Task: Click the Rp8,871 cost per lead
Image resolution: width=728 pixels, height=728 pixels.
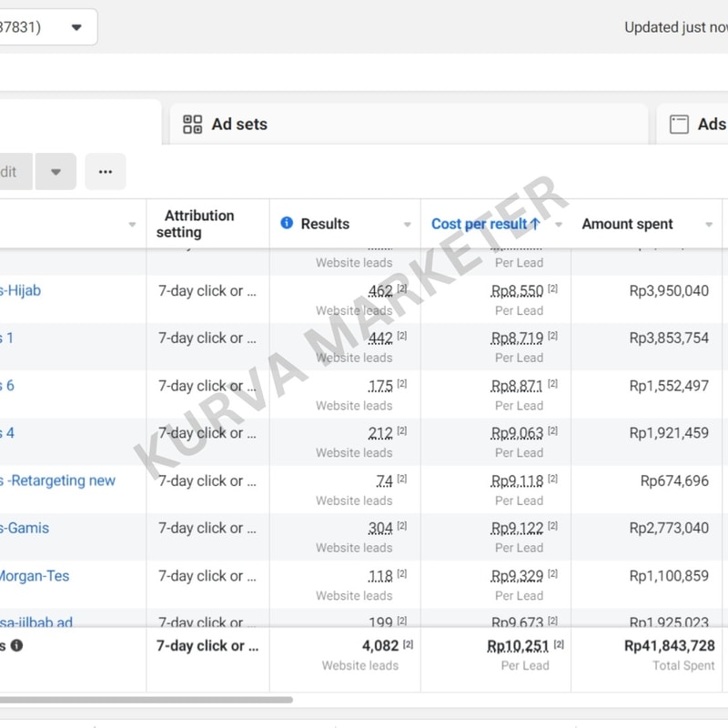Action: (517, 386)
